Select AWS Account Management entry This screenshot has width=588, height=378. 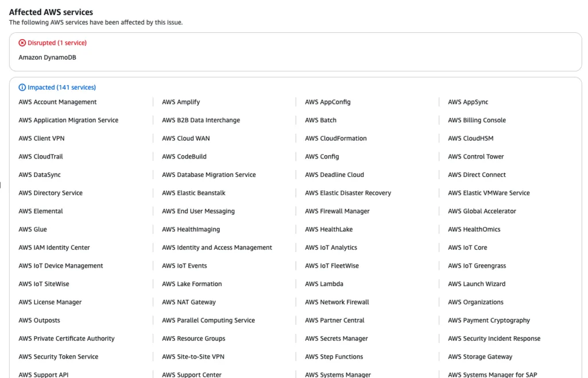(57, 102)
